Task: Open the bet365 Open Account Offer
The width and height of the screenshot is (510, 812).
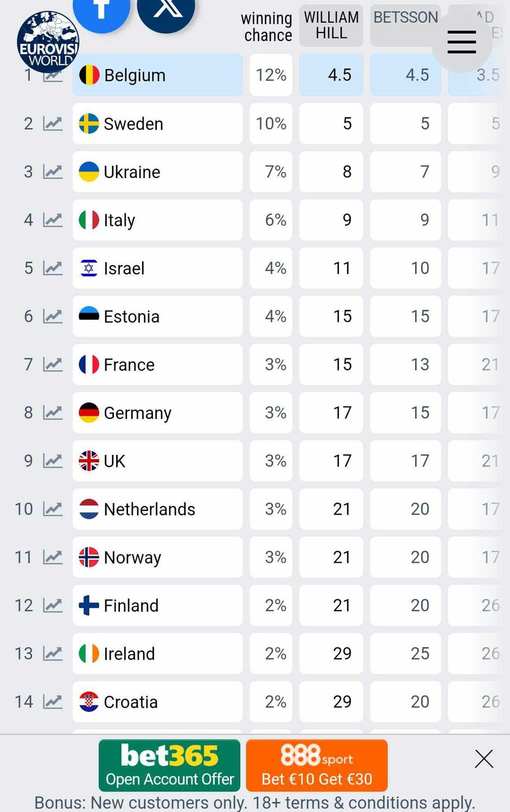Action: (x=169, y=765)
